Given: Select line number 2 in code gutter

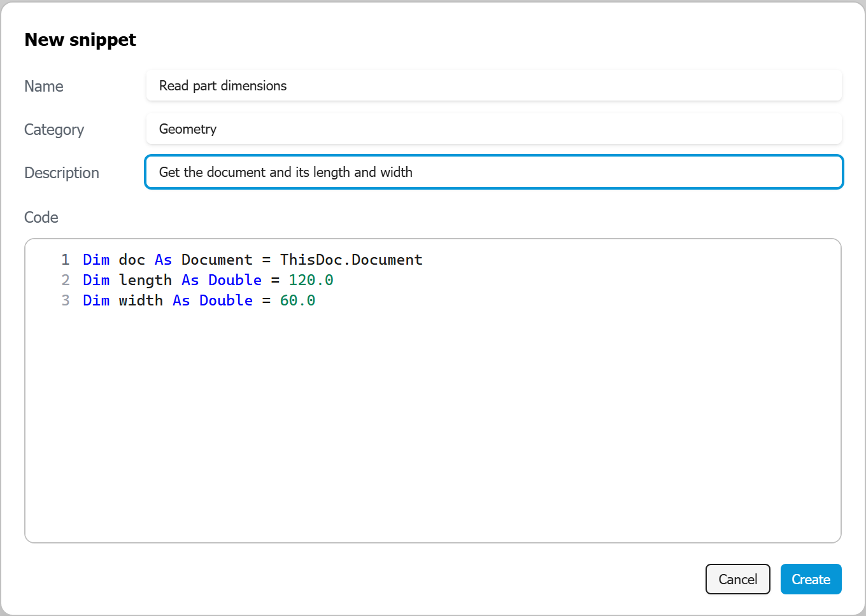Looking at the screenshot, I should click(66, 280).
